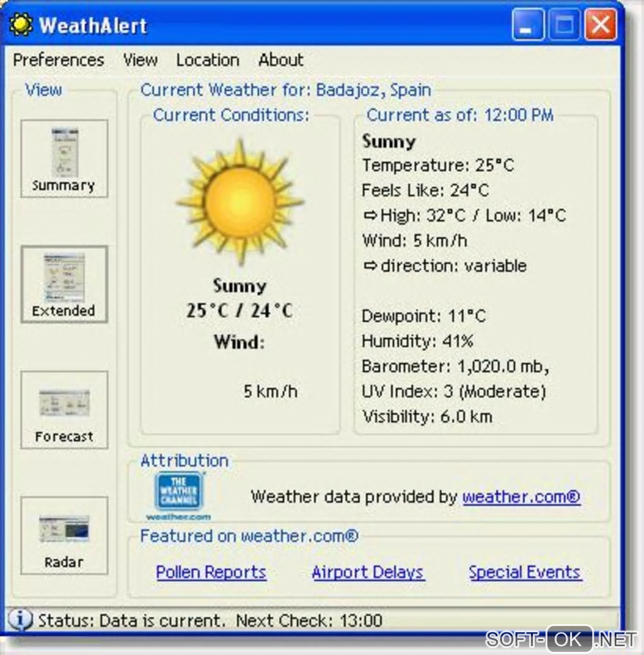Click the Current Weather for: Badajoz, Spain heading
This screenshot has width=644, height=655.
285,90
